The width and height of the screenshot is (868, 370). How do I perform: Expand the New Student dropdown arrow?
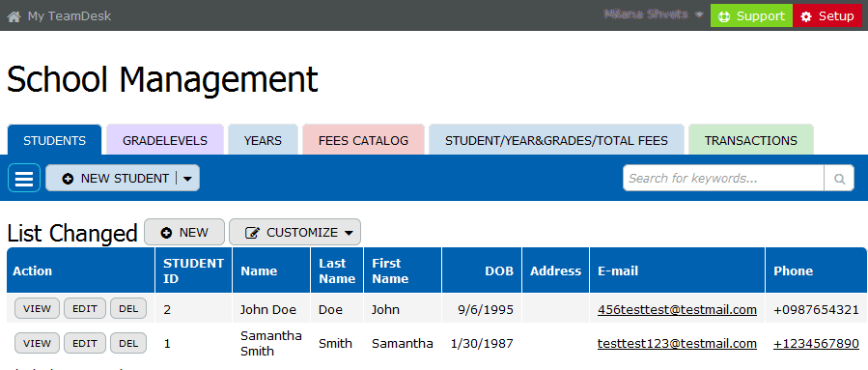click(187, 179)
